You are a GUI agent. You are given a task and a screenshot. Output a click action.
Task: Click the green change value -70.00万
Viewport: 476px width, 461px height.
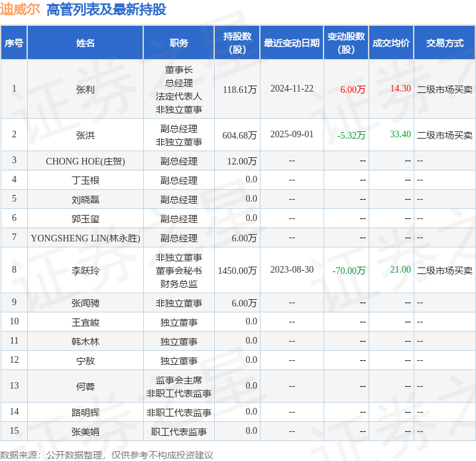click(349, 270)
